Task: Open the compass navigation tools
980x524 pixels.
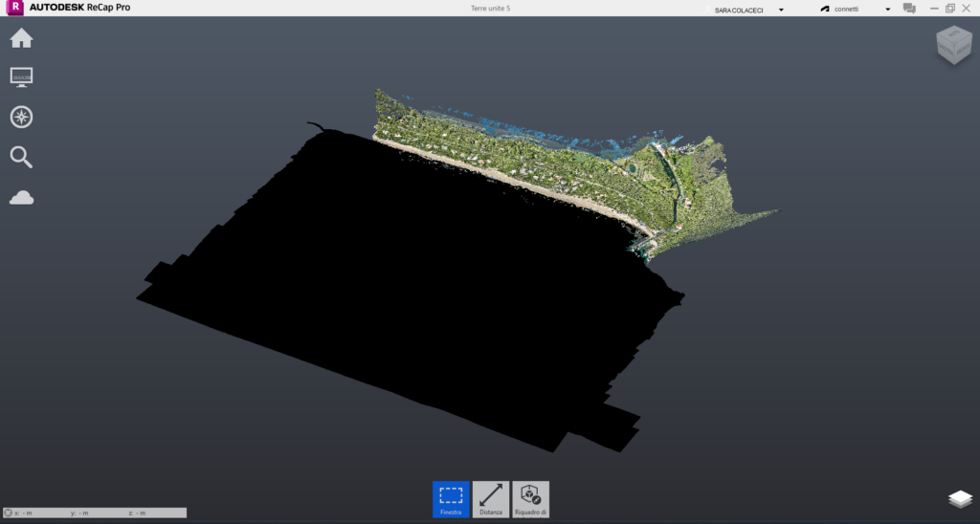Action: [21, 118]
